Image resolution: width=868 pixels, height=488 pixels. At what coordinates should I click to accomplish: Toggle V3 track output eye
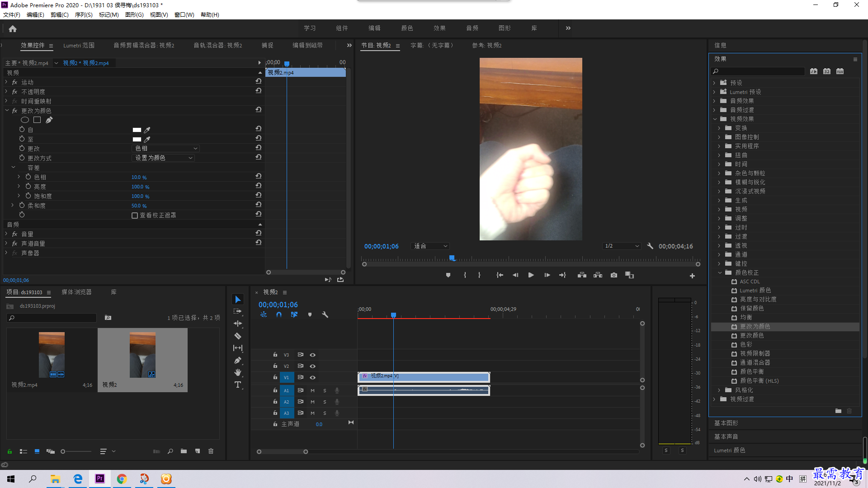coord(312,355)
